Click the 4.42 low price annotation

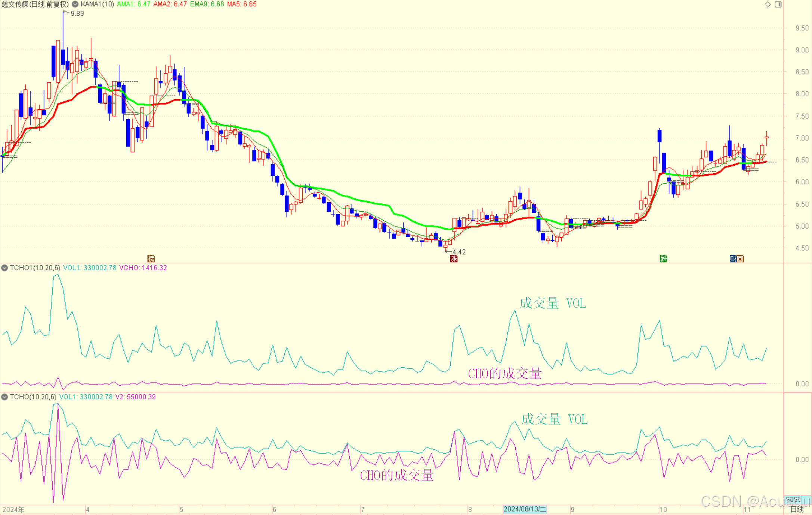(x=459, y=252)
